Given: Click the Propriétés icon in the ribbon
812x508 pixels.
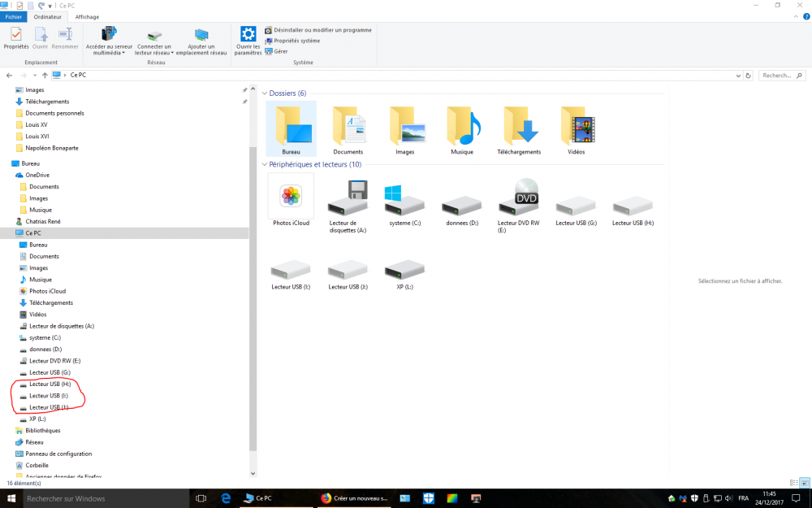Looking at the screenshot, I should pyautogui.click(x=15, y=36).
